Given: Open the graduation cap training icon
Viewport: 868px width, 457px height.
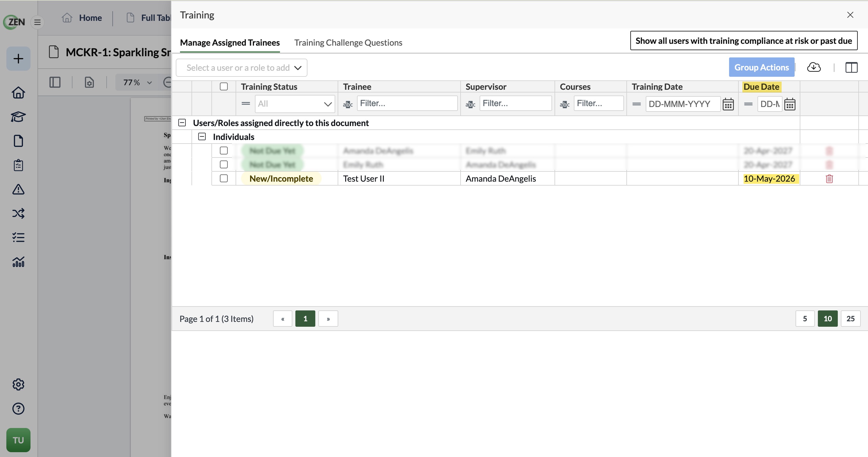Looking at the screenshot, I should click(x=18, y=117).
